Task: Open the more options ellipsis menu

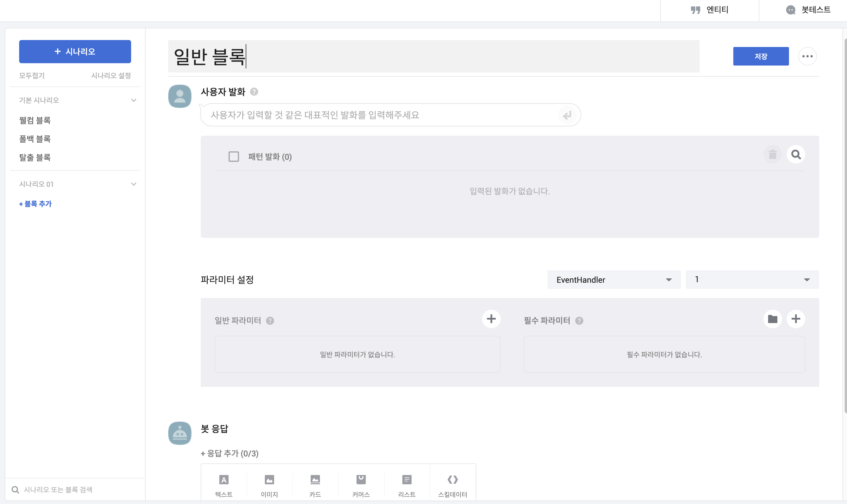Action: (x=807, y=56)
